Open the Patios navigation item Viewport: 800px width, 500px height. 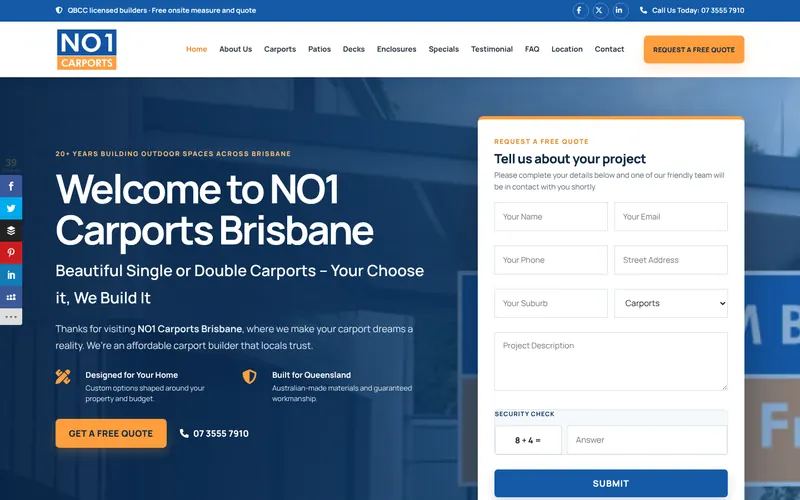coord(319,49)
